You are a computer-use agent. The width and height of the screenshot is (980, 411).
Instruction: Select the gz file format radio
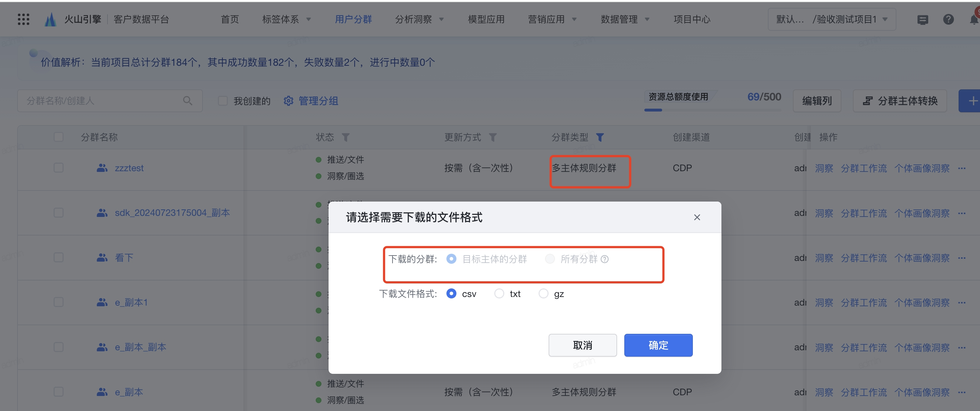click(x=543, y=294)
